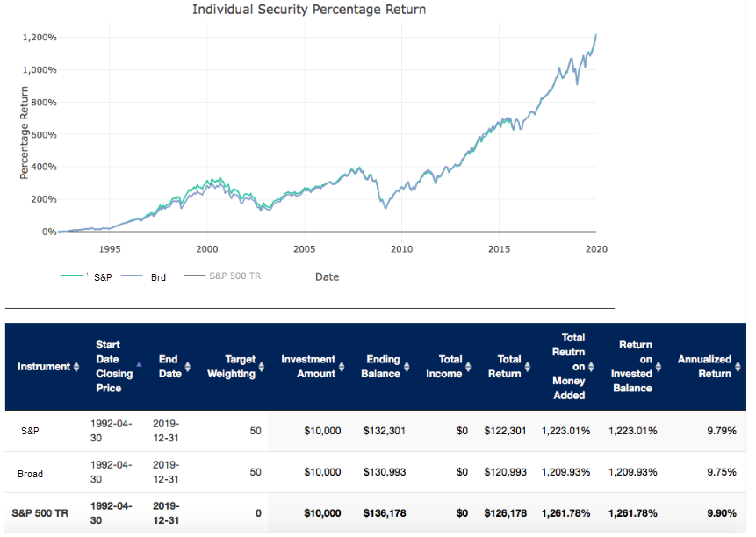Click the Target Weighting header text
Image resolution: width=756 pixels, height=537 pixels.
tap(232, 367)
